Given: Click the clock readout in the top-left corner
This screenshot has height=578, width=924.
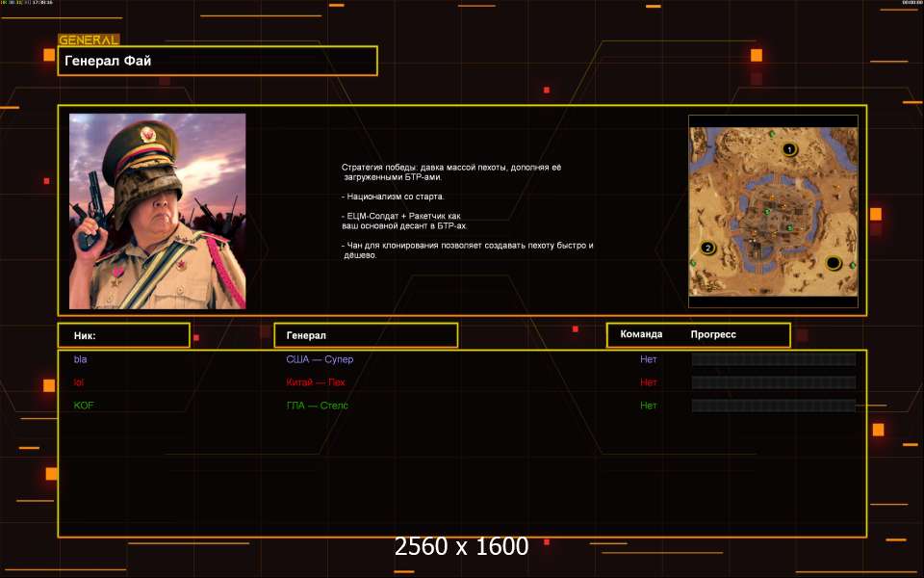Looking at the screenshot, I should (27, 2).
